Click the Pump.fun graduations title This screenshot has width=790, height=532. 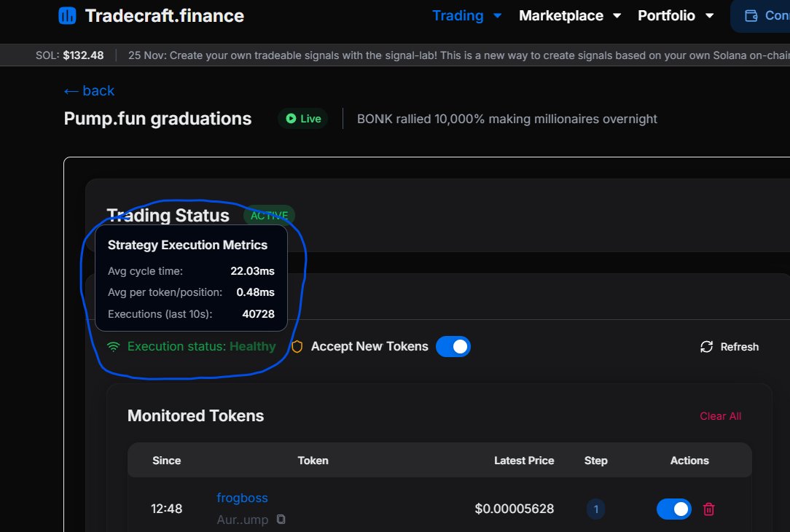coord(157,119)
